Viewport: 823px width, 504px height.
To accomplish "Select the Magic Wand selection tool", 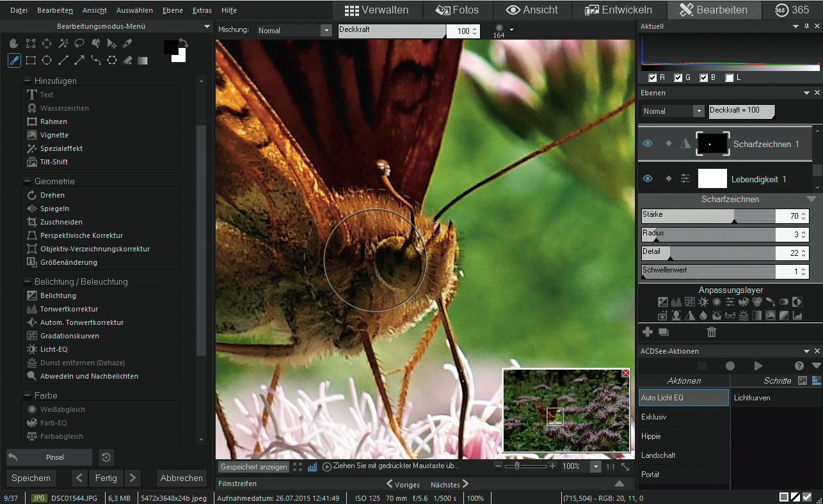I will pyautogui.click(x=63, y=43).
